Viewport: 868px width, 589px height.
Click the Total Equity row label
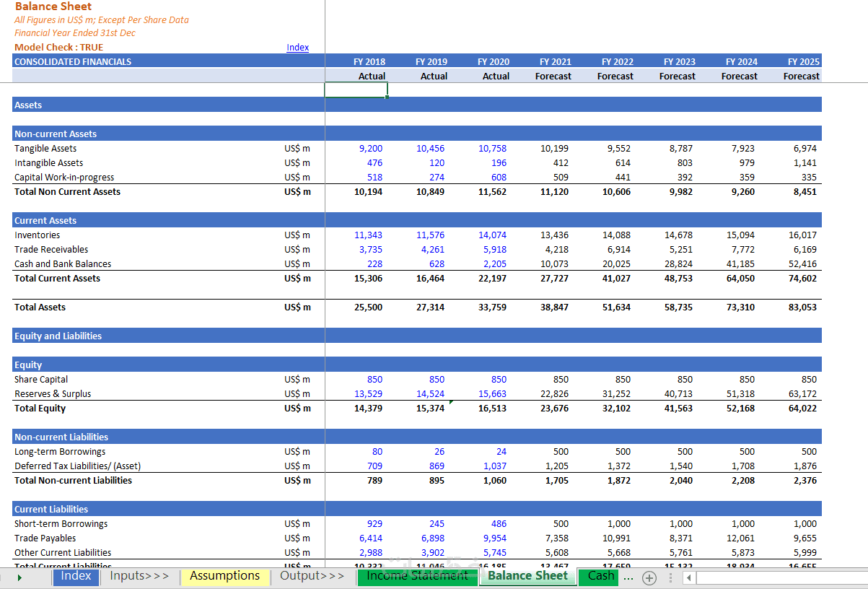tap(40, 409)
